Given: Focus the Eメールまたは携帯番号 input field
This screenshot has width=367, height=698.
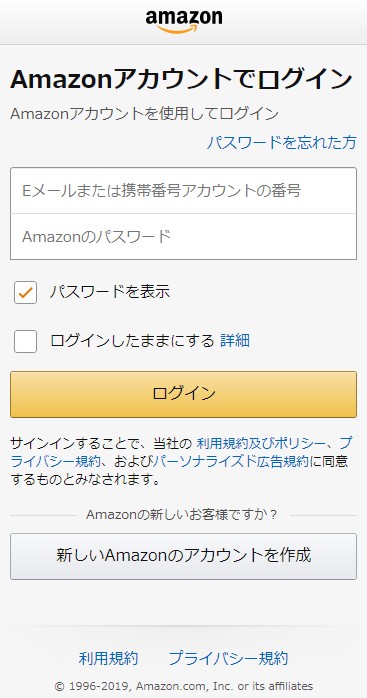Looking at the screenshot, I should click(184, 191).
